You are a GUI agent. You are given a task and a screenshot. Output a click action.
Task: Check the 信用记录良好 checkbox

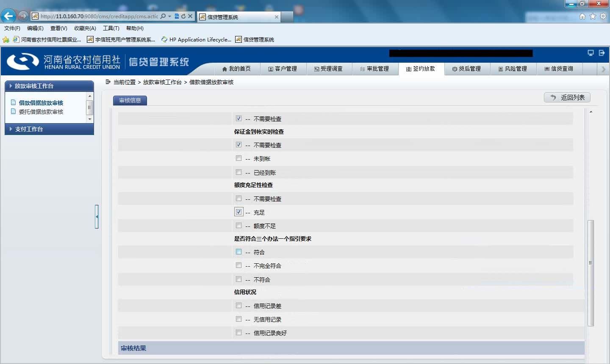[238, 333]
